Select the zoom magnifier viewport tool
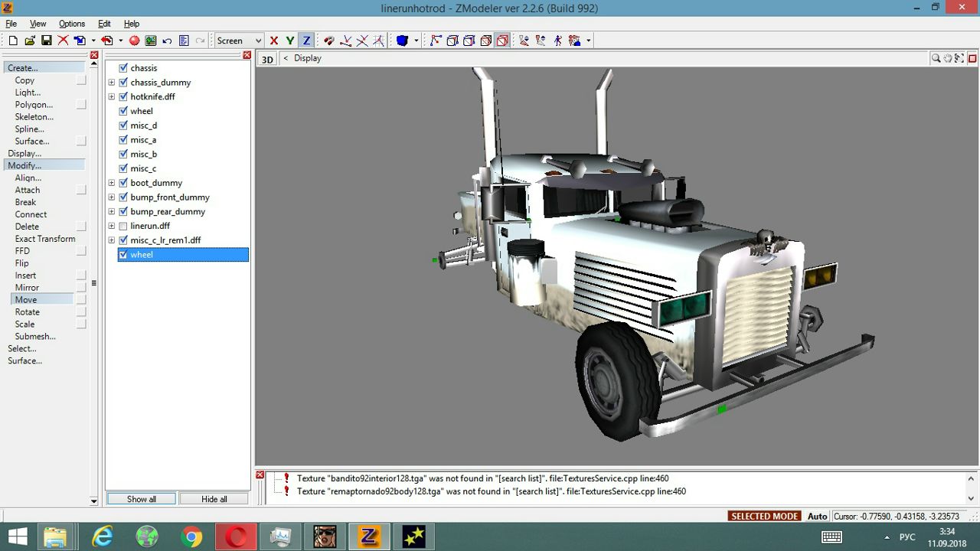The height and width of the screenshot is (551, 980). 936,58
